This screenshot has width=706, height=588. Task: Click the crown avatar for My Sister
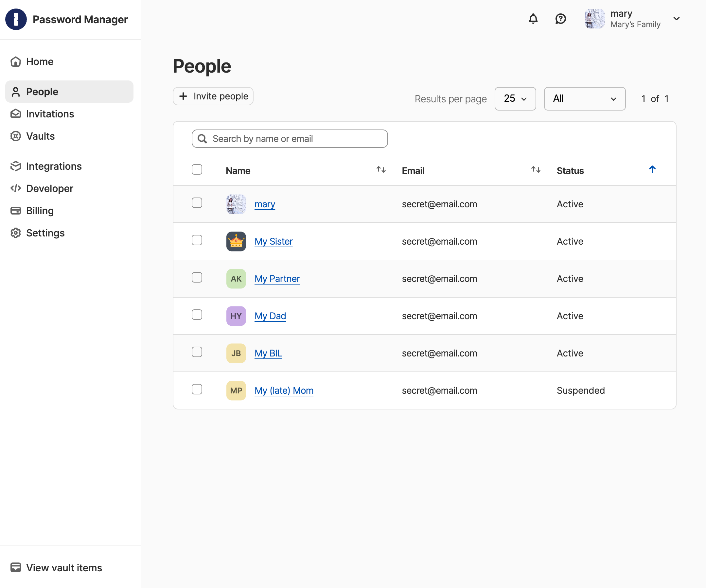coord(236,241)
